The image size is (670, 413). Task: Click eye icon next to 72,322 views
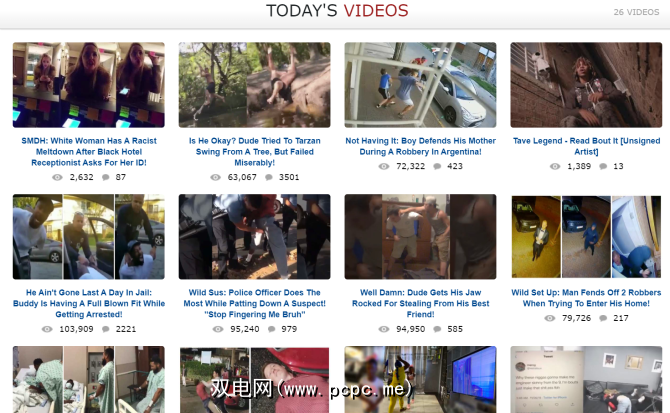(384, 166)
